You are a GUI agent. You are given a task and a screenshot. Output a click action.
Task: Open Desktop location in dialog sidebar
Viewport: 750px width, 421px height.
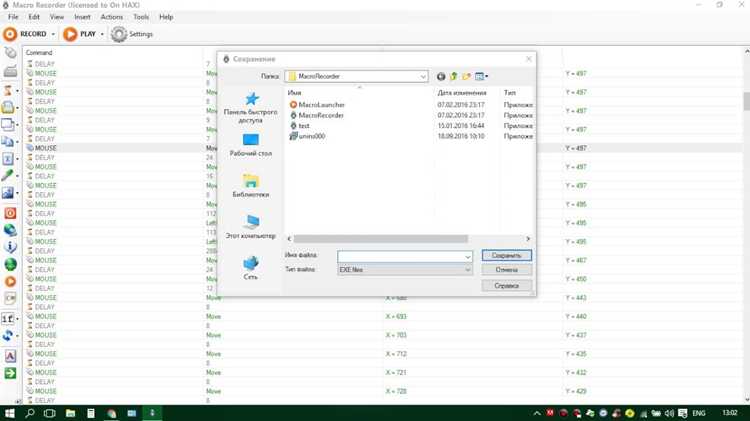[x=251, y=145]
